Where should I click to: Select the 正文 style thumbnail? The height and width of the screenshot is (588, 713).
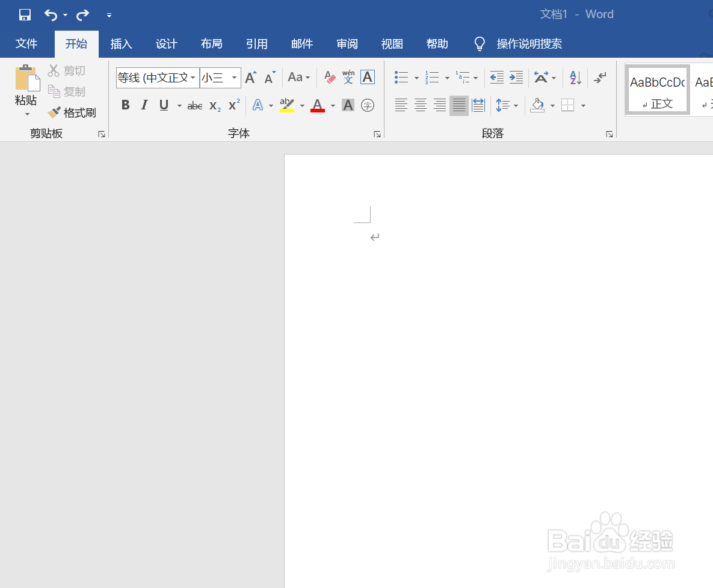coord(658,90)
